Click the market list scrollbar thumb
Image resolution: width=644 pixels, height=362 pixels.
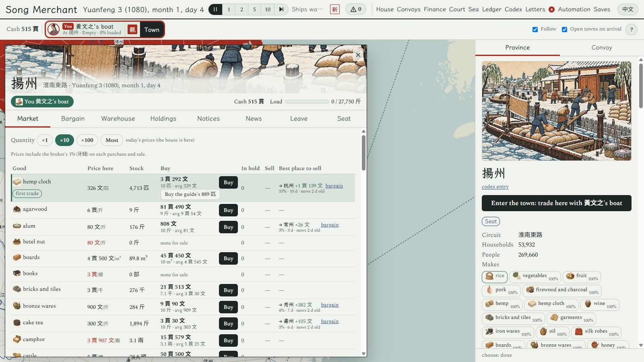[363, 152]
